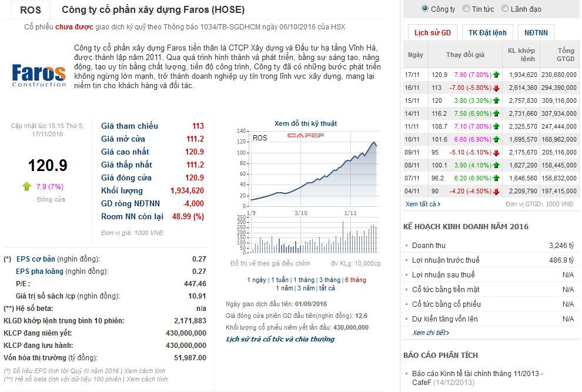The height and width of the screenshot is (392, 582).
Task: Open Báo cáo Kinh tế tài chính tháng 11/2013 report
Action: click(x=477, y=378)
